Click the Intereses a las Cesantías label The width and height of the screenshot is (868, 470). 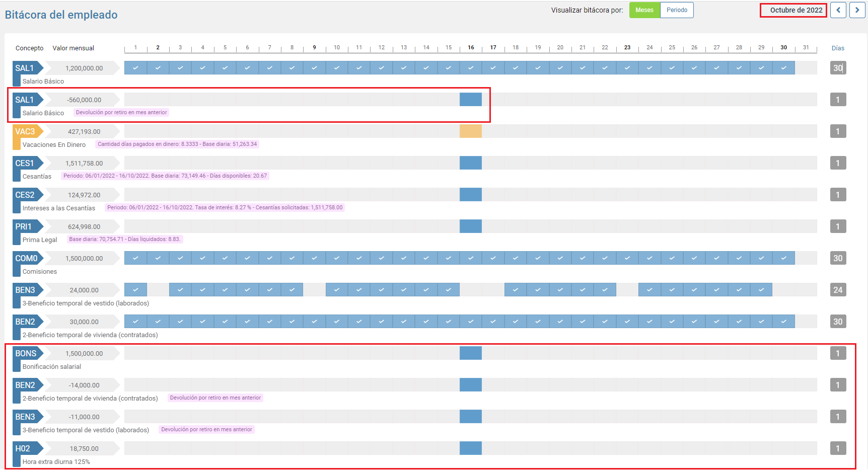59,208
